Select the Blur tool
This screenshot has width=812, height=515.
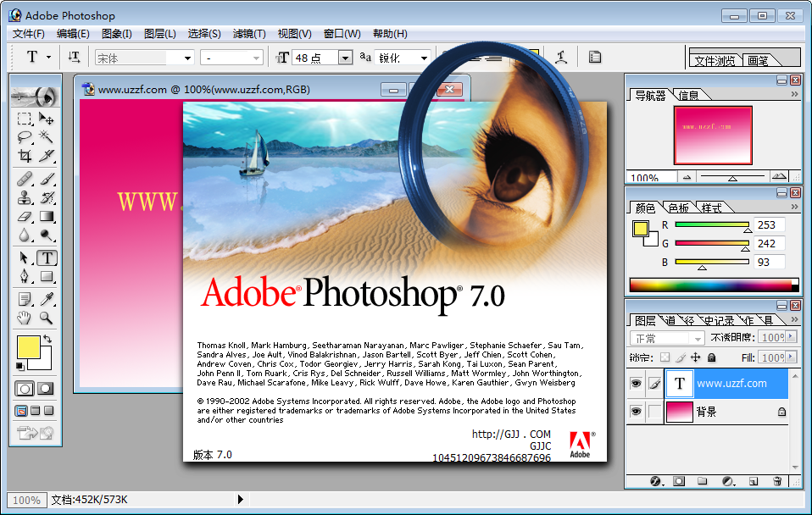pos(25,235)
